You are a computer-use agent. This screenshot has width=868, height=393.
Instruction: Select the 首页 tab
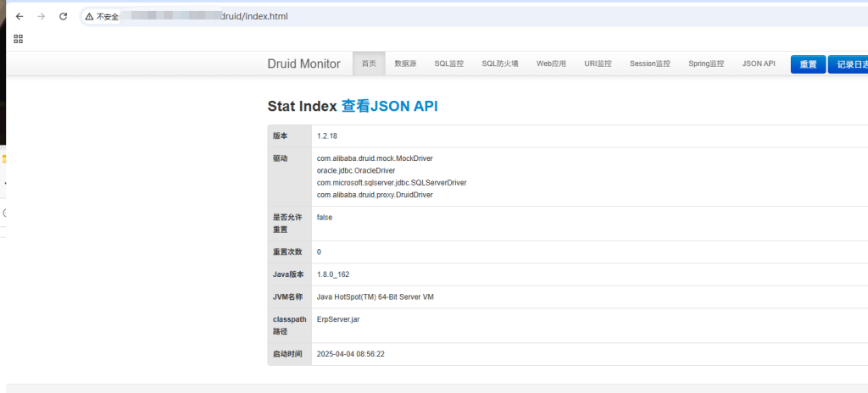pos(369,64)
